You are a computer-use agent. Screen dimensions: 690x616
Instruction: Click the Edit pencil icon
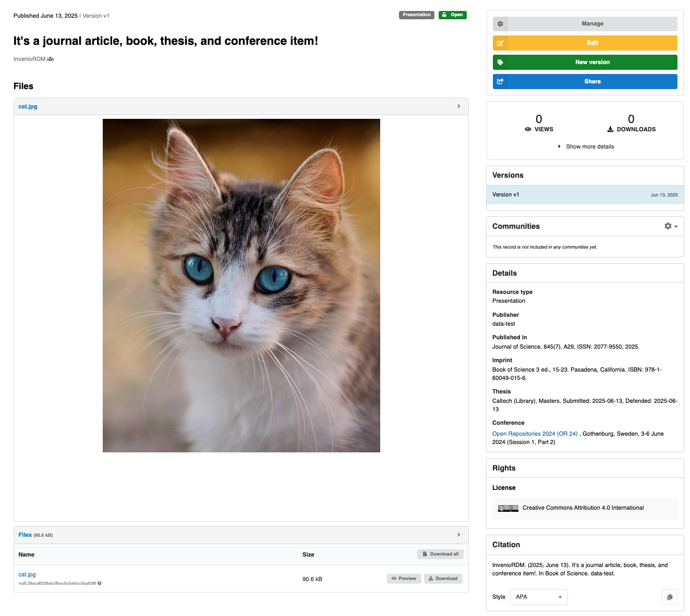click(500, 43)
